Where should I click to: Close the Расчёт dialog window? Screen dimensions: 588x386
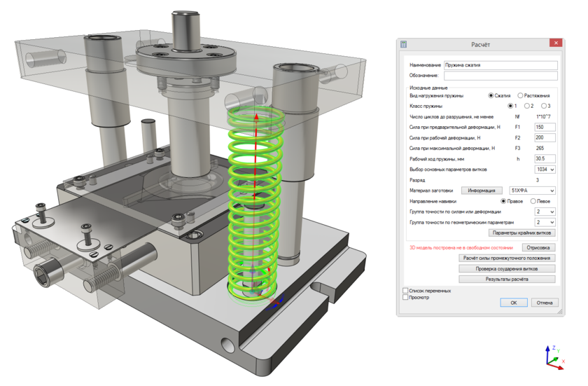tap(556, 43)
